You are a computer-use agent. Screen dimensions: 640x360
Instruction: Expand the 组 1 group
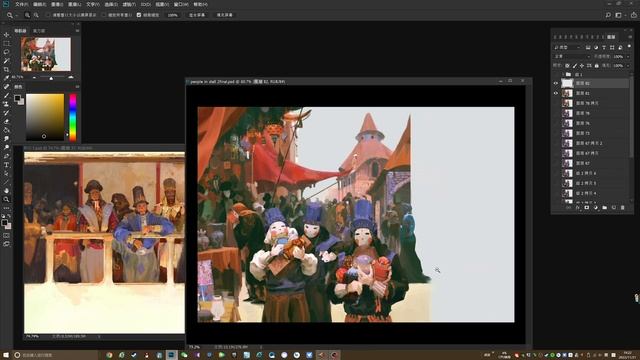click(x=562, y=74)
